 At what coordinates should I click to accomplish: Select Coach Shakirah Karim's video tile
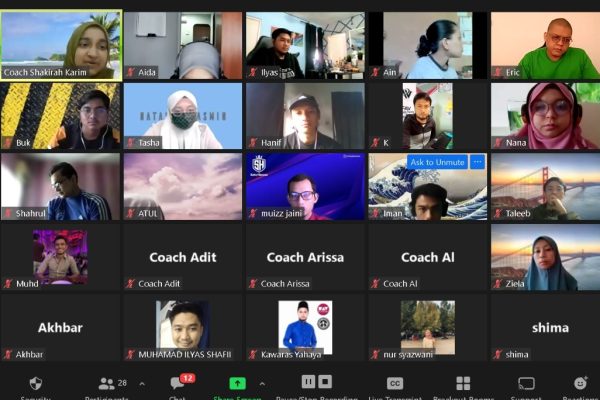(61, 45)
